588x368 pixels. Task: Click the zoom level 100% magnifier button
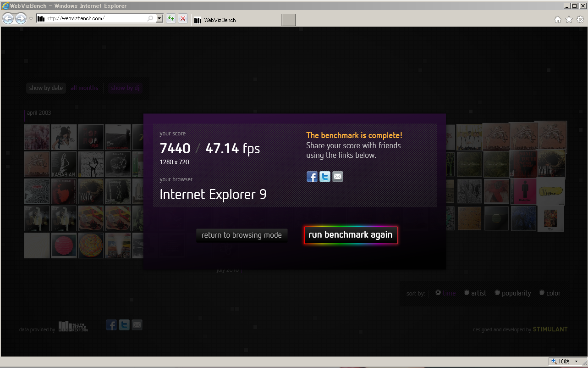[561, 362]
